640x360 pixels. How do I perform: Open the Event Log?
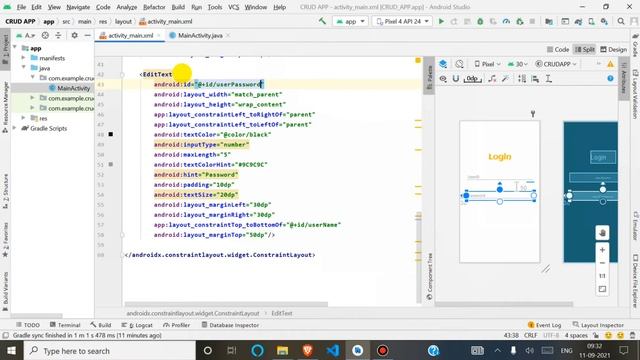[x=544, y=325]
